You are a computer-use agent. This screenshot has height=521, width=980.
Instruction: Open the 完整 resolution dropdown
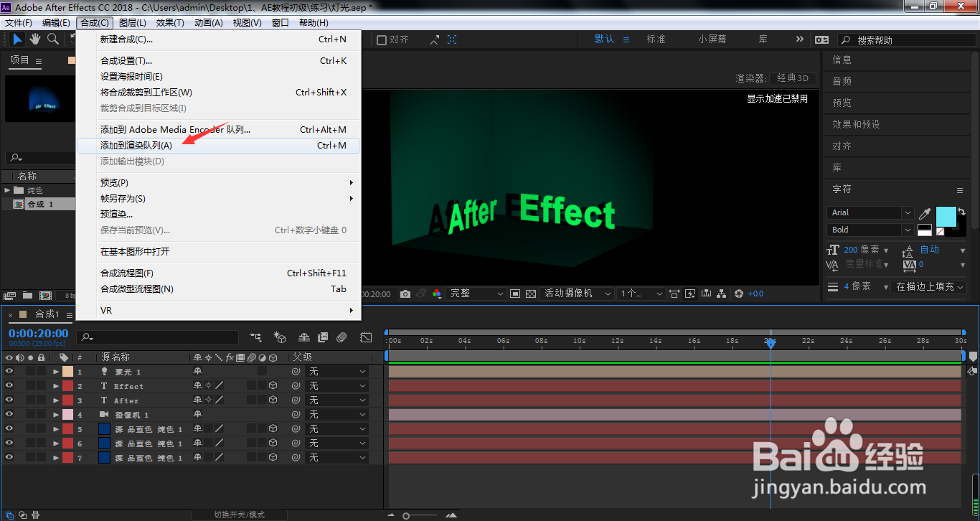pyautogui.click(x=477, y=294)
